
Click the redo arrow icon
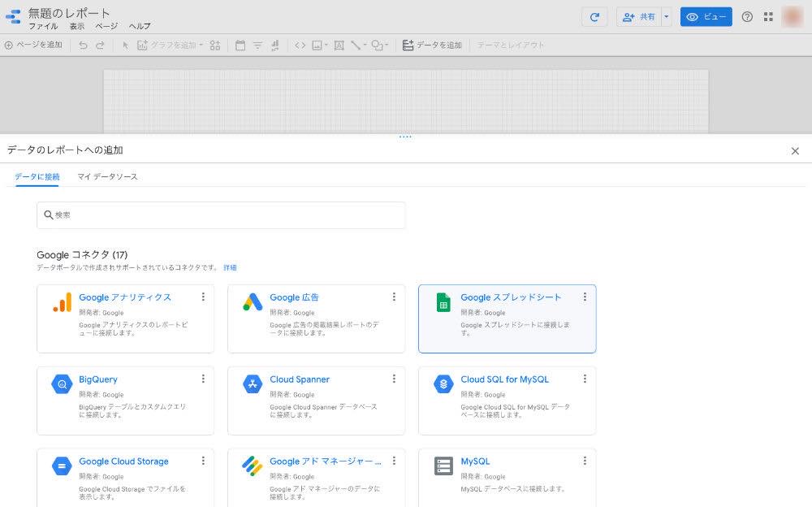point(100,45)
